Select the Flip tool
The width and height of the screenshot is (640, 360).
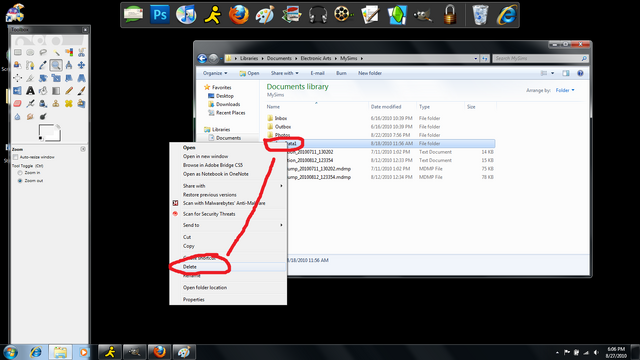18,90
